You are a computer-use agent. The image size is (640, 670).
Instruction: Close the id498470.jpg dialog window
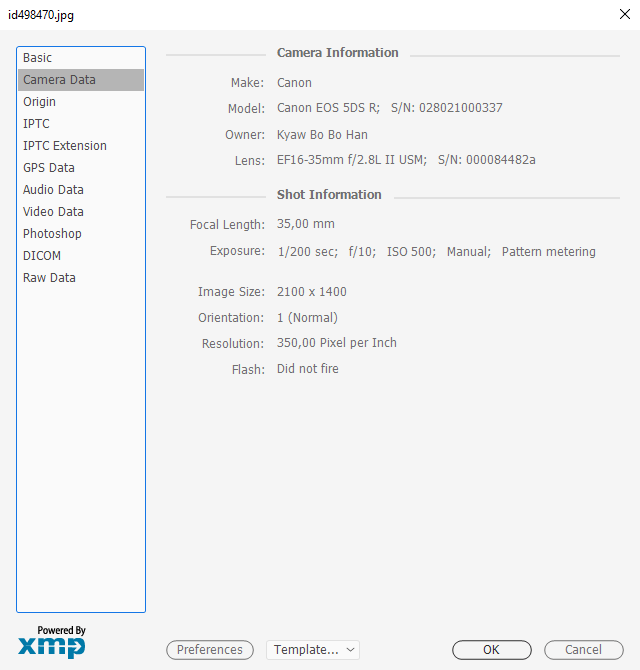click(625, 14)
